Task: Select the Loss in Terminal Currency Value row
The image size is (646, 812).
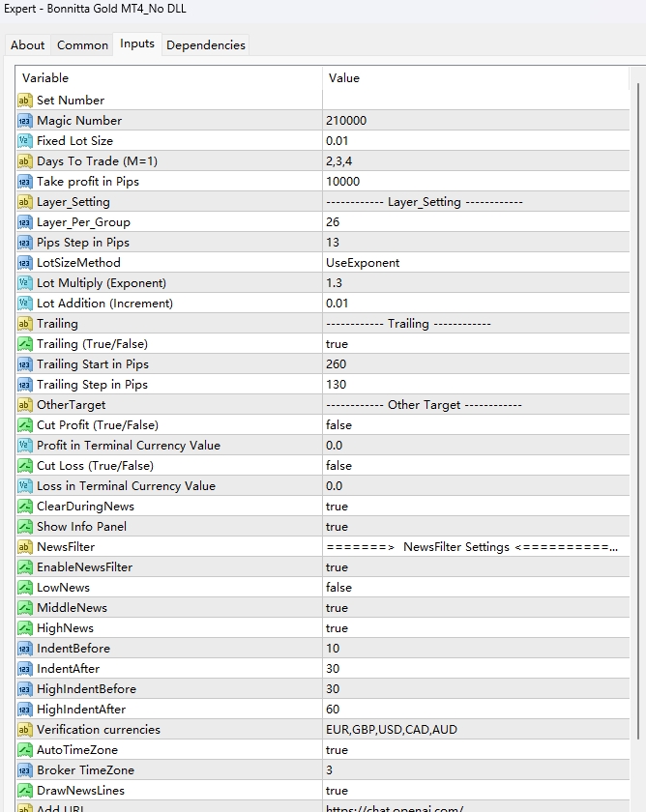Action: (323, 485)
